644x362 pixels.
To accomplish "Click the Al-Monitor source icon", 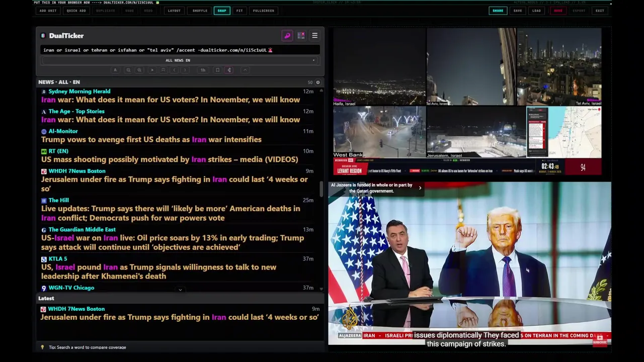I will (44, 131).
